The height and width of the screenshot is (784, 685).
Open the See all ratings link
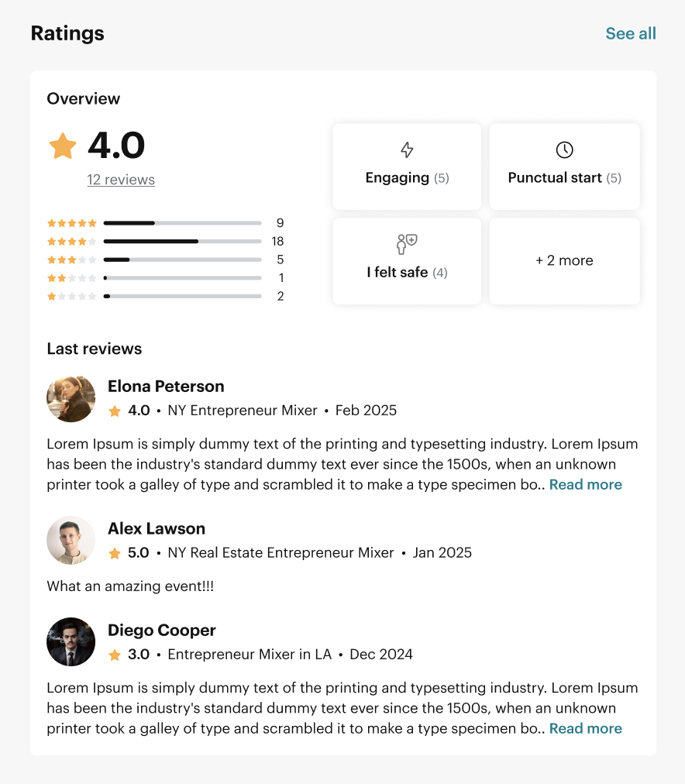pos(631,33)
